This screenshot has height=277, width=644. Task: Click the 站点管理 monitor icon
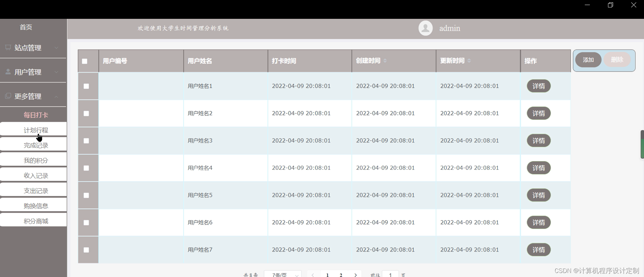pos(8,47)
